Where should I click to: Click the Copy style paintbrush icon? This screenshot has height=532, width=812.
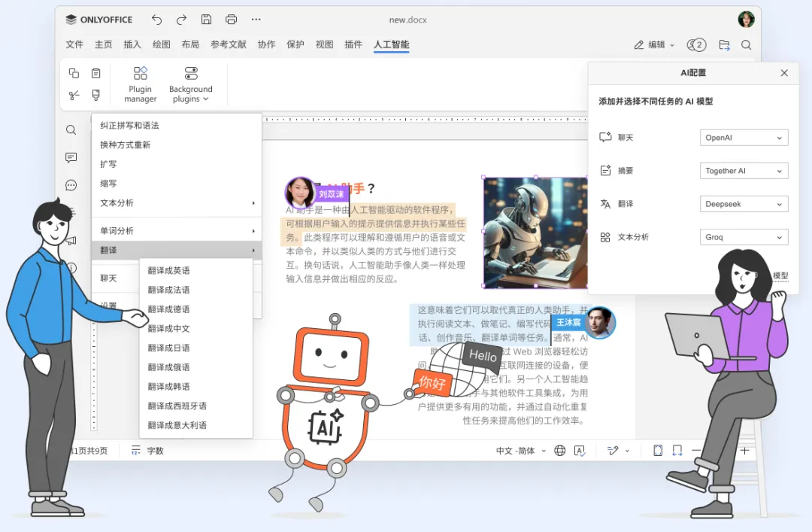95,95
